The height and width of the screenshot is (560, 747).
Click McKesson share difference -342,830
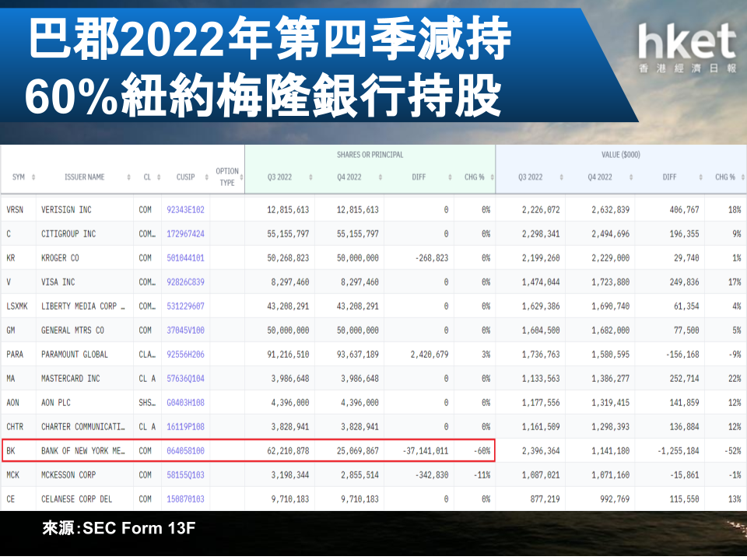pyautogui.click(x=432, y=475)
